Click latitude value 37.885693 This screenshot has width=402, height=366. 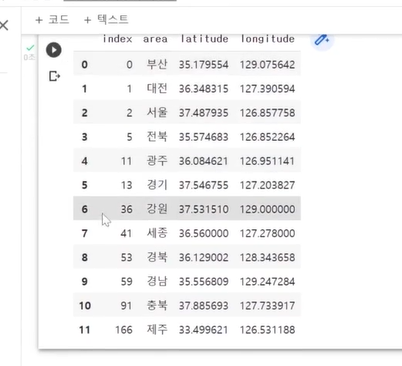pyautogui.click(x=204, y=306)
